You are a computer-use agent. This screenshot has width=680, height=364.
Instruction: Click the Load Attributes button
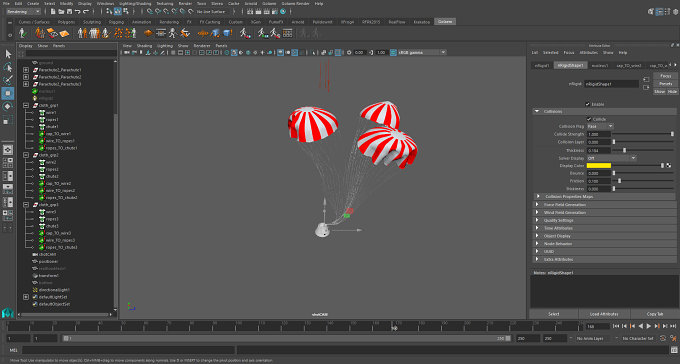[x=604, y=314]
